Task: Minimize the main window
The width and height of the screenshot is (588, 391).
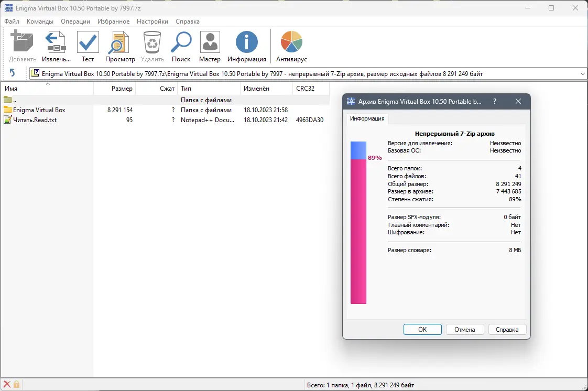Action: [x=528, y=8]
